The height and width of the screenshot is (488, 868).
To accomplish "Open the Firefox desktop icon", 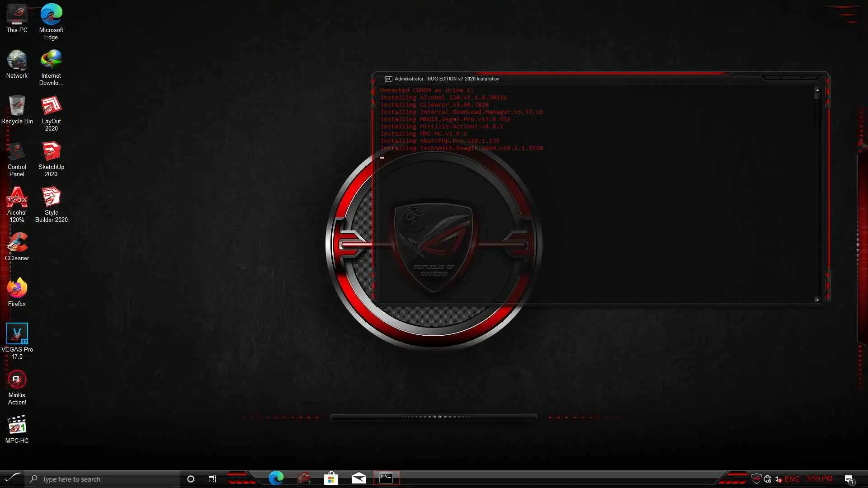I will [x=17, y=289].
